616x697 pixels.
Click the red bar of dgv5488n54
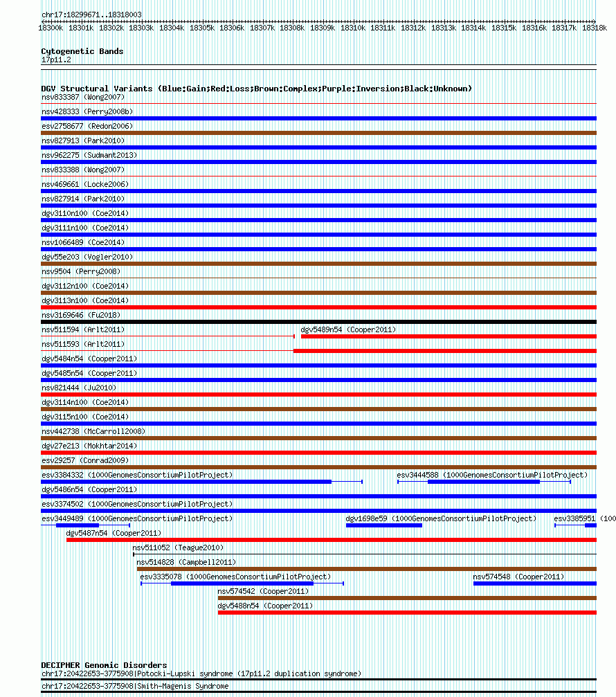[x=407, y=613]
